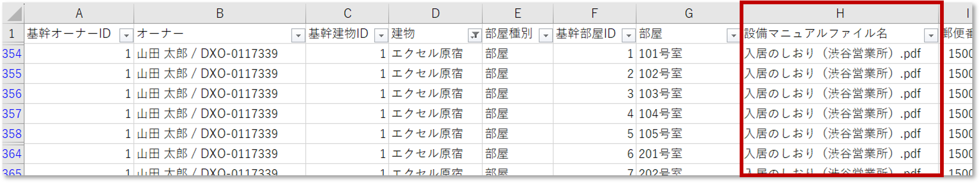Click the Select All corner triangle
This screenshot has width=980, height=183.
[x=14, y=14]
